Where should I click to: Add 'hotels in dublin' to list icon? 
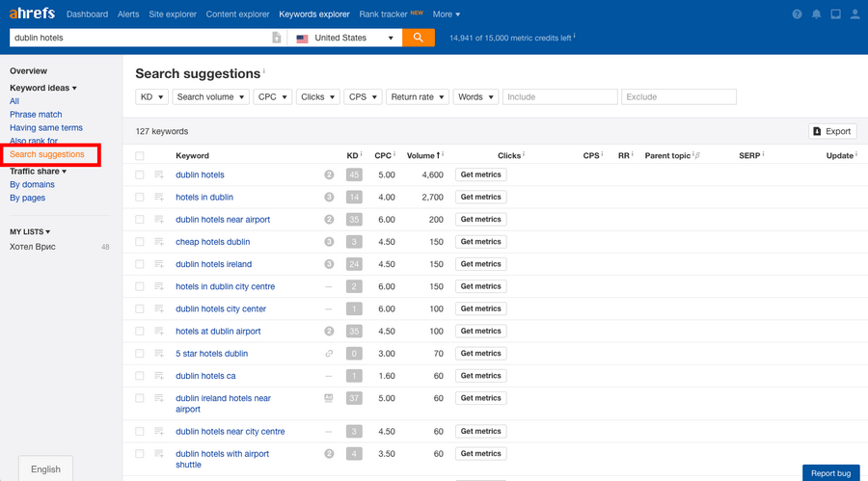pos(159,197)
